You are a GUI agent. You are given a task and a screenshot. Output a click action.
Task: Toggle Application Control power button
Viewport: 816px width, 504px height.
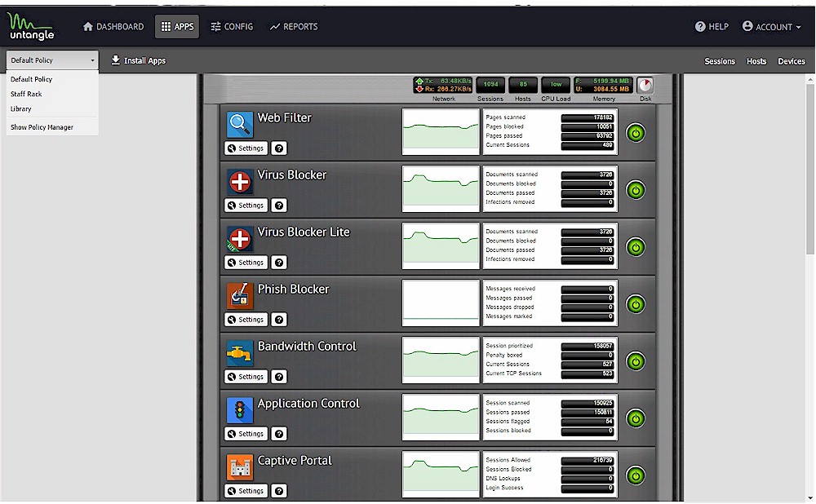click(636, 418)
